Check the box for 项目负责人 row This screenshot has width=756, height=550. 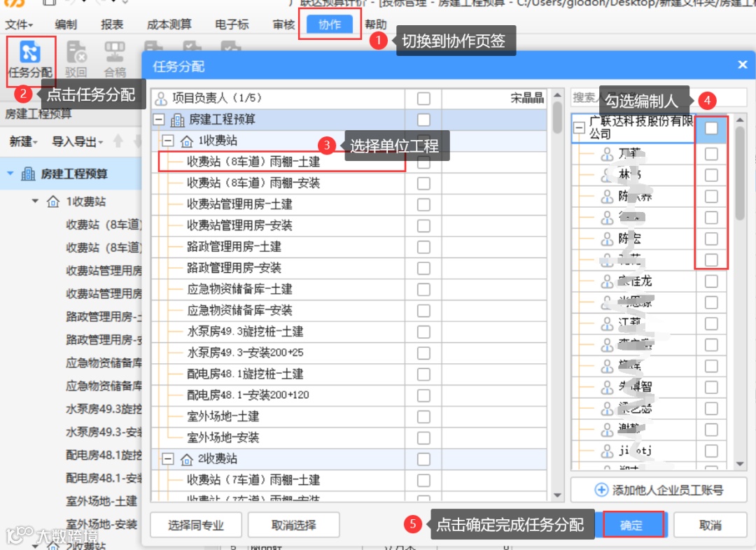point(423,99)
